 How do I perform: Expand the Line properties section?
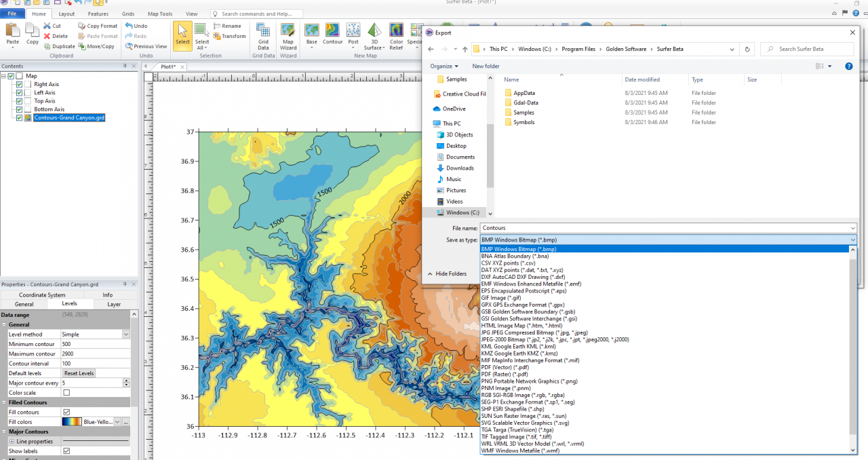tap(10, 442)
